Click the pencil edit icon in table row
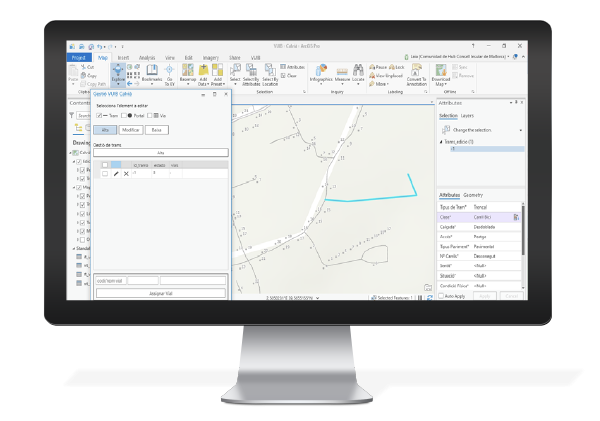Image resolution: width=600 pixels, height=421 pixels. click(x=116, y=174)
